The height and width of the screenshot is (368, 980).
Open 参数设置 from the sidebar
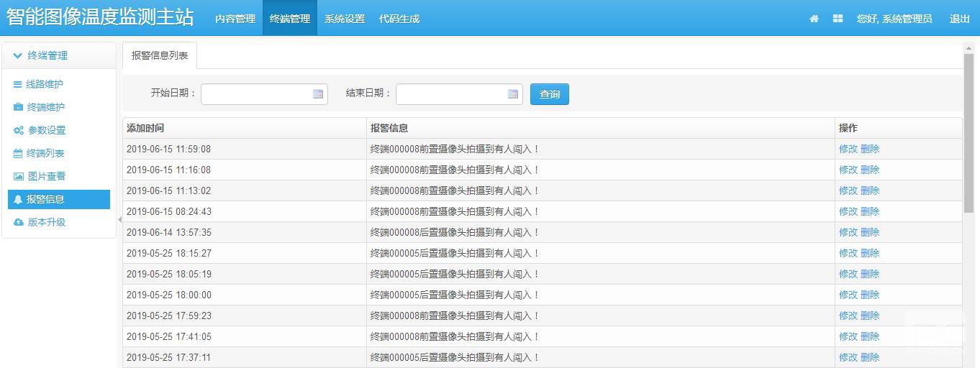[x=46, y=130]
